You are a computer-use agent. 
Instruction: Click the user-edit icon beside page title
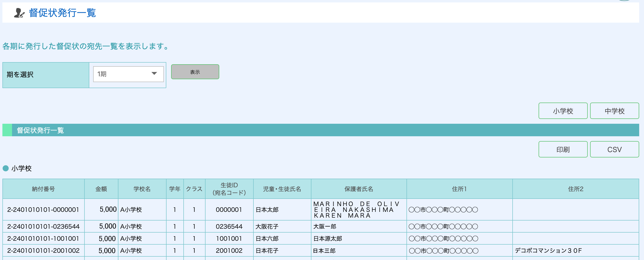[x=19, y=13]
